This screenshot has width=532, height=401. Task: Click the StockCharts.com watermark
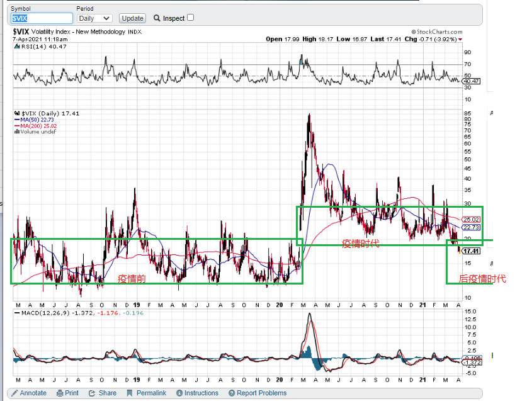point(437,31)
